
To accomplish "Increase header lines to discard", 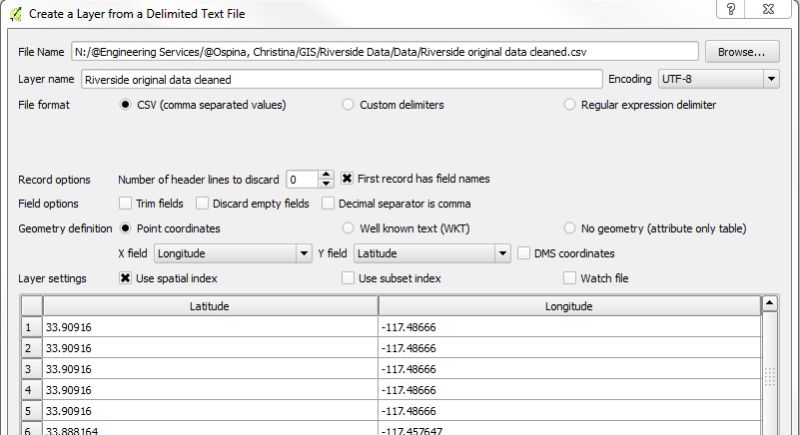I will [326, 175].
